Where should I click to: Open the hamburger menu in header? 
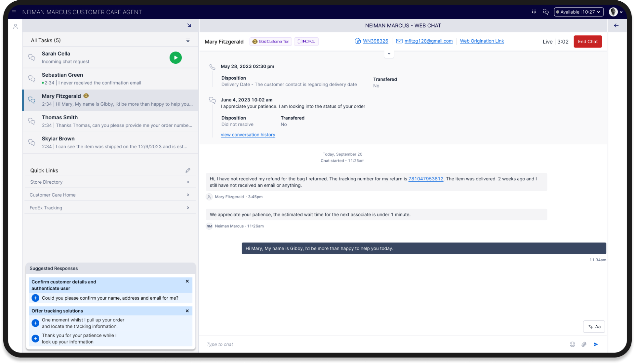pyautogui.click(x=14, y=12)
